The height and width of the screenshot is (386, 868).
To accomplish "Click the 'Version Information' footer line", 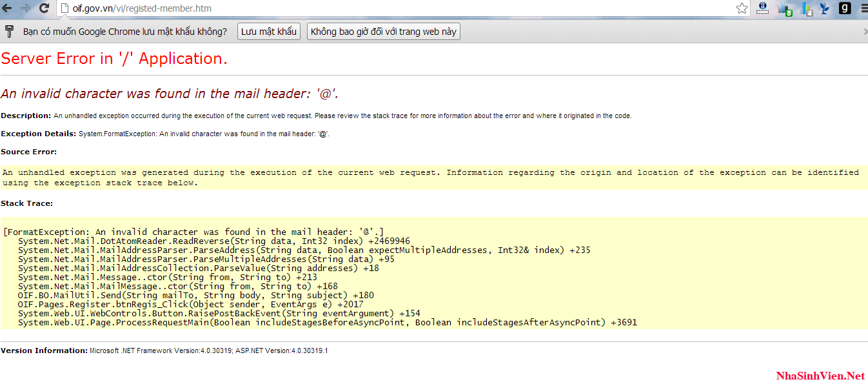I will click(x=164, y=350).
